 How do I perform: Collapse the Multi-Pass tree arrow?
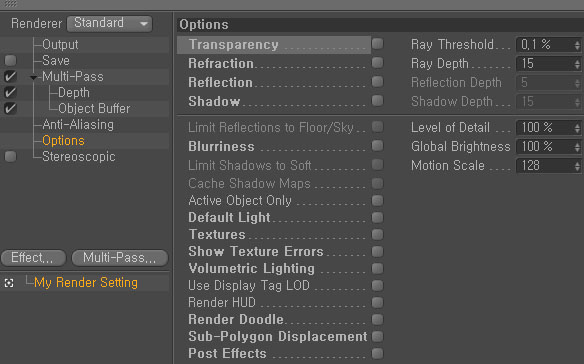tap(34, 77)
